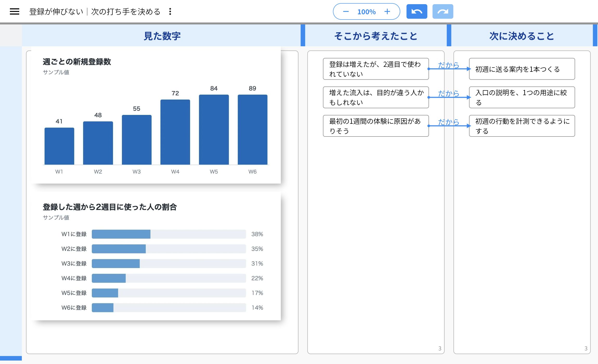The image size is (598, 364).
Task: Select the そこから考えたこと column header
Action: (x=376, y=36)
